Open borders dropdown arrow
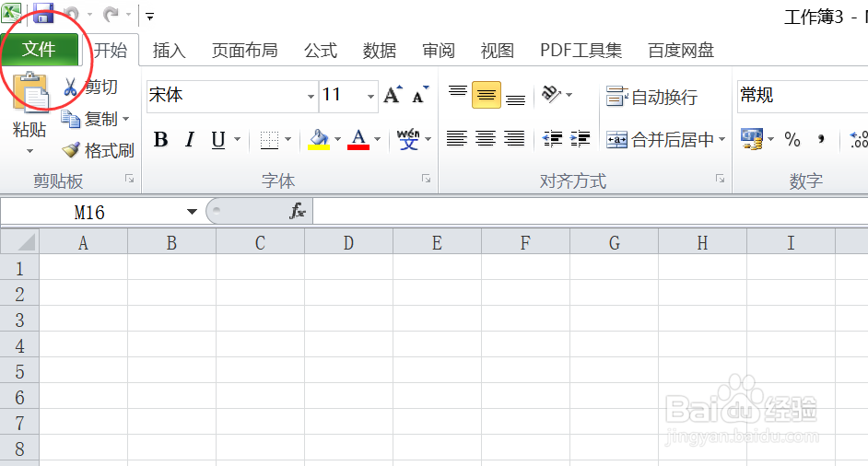868x466 pixels. coord(287,139)
